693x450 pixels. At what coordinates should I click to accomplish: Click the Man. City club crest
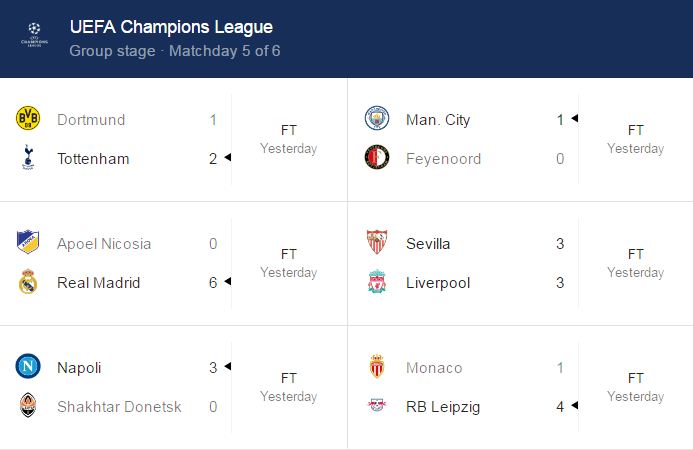tap(376, 119)
